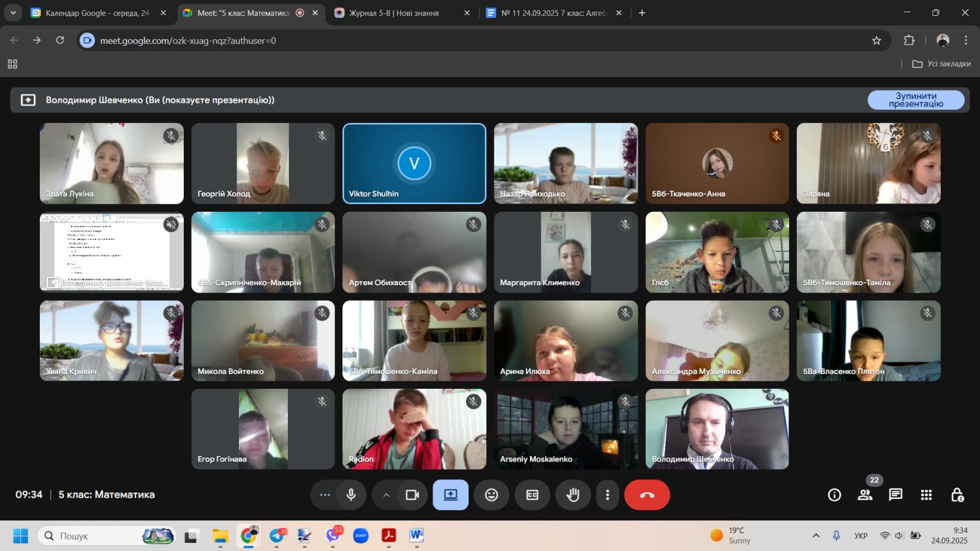Toggle the camera on or off
The image size is (980, 551).
tap(412, 495)
